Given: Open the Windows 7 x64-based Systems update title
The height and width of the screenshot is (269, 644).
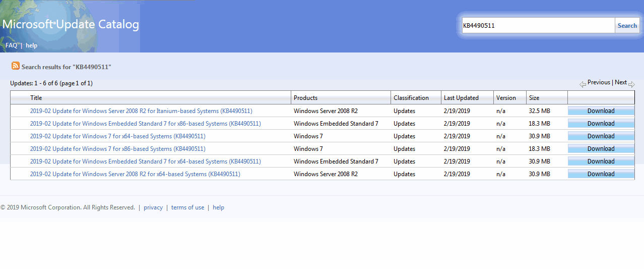Looking at the screenshot, I should click(118, 136).
